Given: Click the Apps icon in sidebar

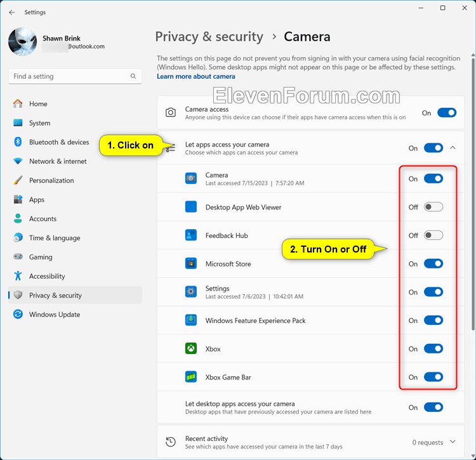Looking at the screenshot, I should tap(18, 199).
